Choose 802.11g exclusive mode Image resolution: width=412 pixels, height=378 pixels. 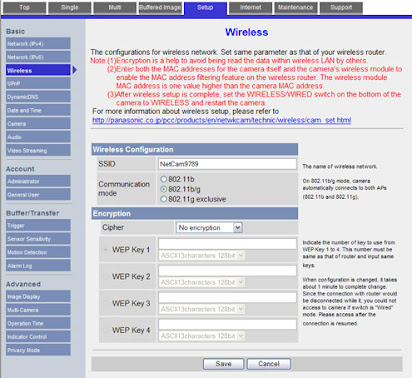(163, 199)
